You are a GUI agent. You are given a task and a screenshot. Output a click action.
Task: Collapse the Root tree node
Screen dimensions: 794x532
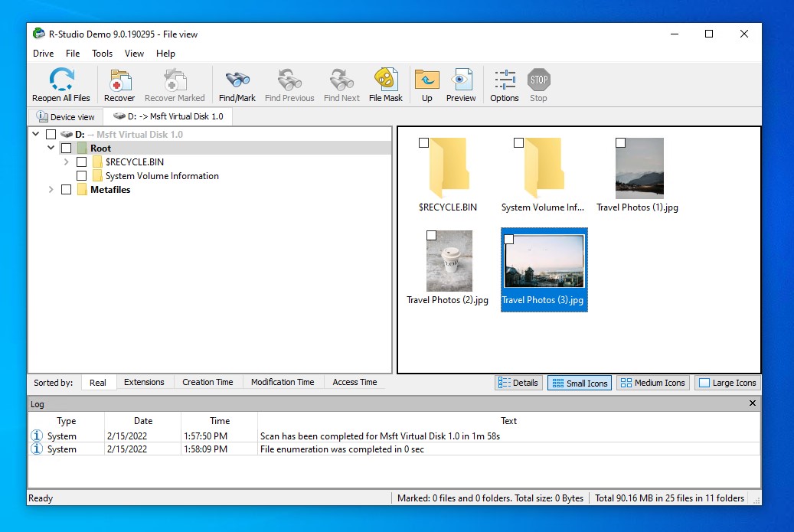[x=51, y=148]
